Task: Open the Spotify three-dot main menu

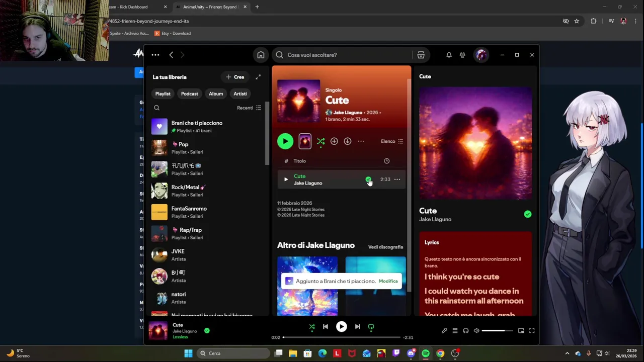Action: coord(155,55)
